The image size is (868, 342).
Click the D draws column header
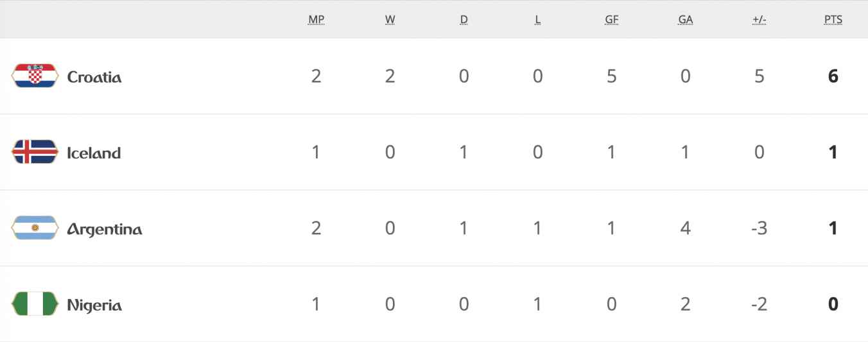(464, 20)
